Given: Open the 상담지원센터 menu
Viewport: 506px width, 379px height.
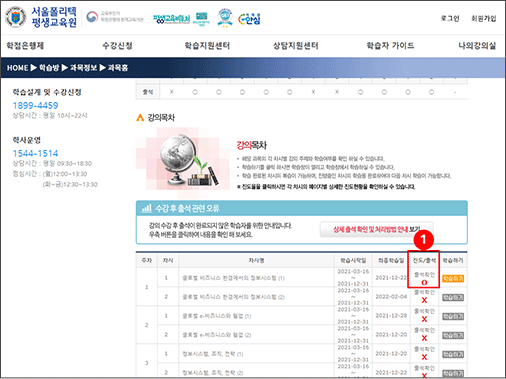Looking at the screenshot, I should pyautogui.click(x=296, y=46).
